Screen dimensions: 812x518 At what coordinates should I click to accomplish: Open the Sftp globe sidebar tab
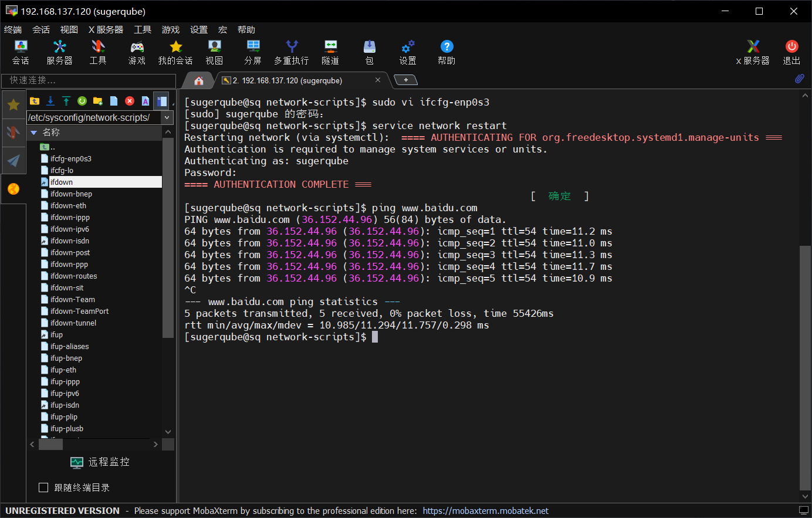tap(13, 189)
